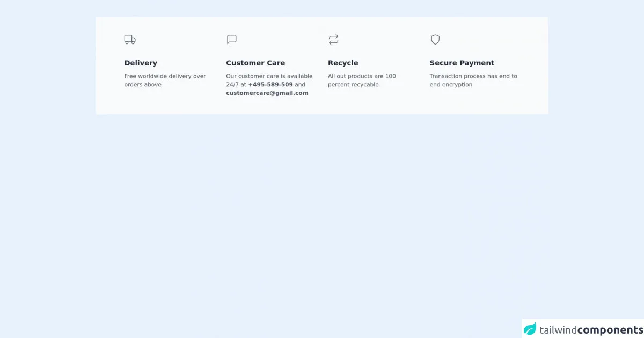This screenshot has height=338, width=644.
Task: Open the tailwindcomponents brand text link
Action: pos(591,330)
